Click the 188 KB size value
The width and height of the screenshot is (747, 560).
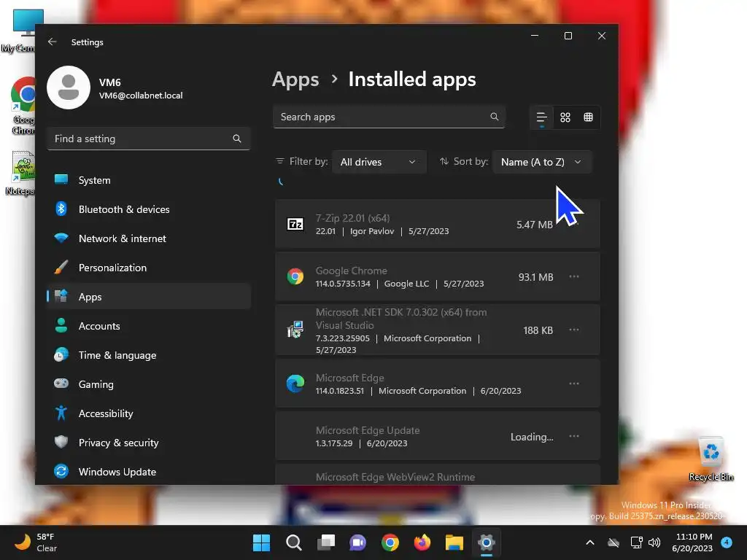[538, 330]
